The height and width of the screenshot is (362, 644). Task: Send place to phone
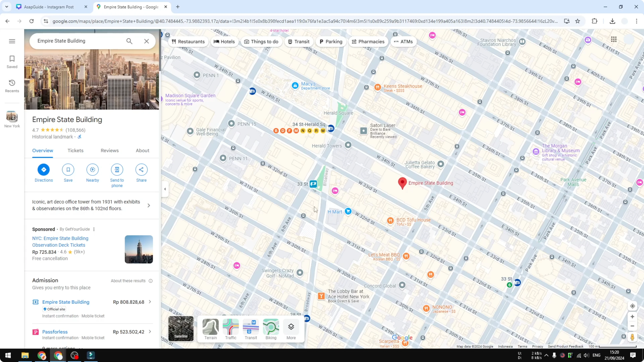(117, 176)
